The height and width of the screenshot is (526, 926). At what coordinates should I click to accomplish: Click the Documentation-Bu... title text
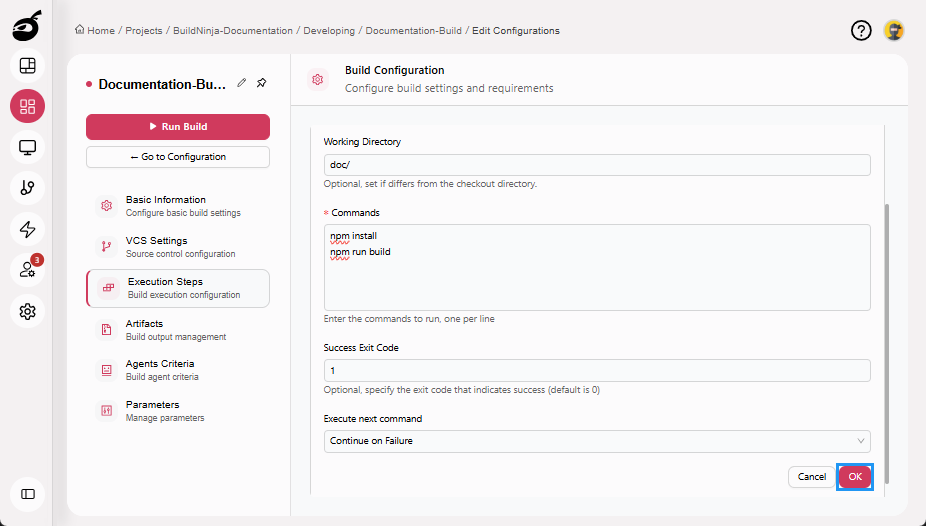coord(162,84)
